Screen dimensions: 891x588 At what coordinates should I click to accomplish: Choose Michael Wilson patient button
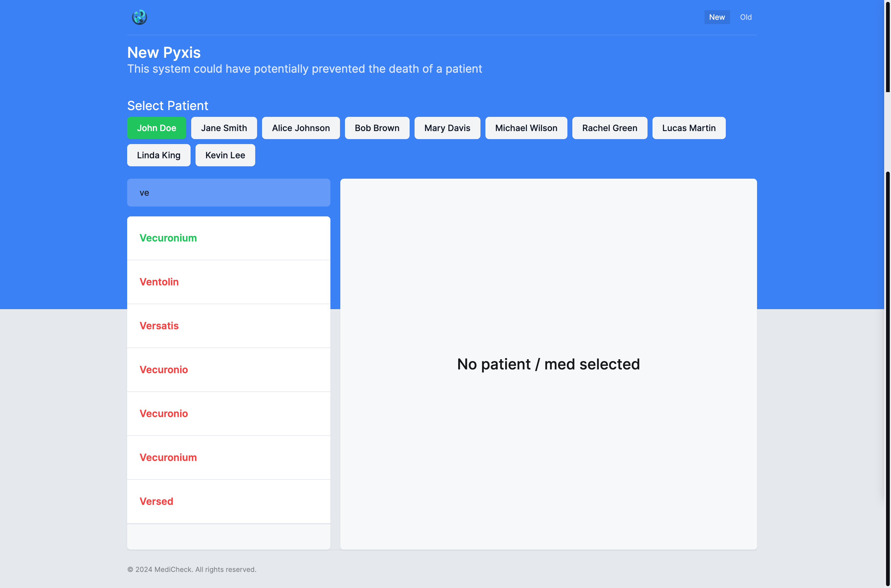point(526,128)
